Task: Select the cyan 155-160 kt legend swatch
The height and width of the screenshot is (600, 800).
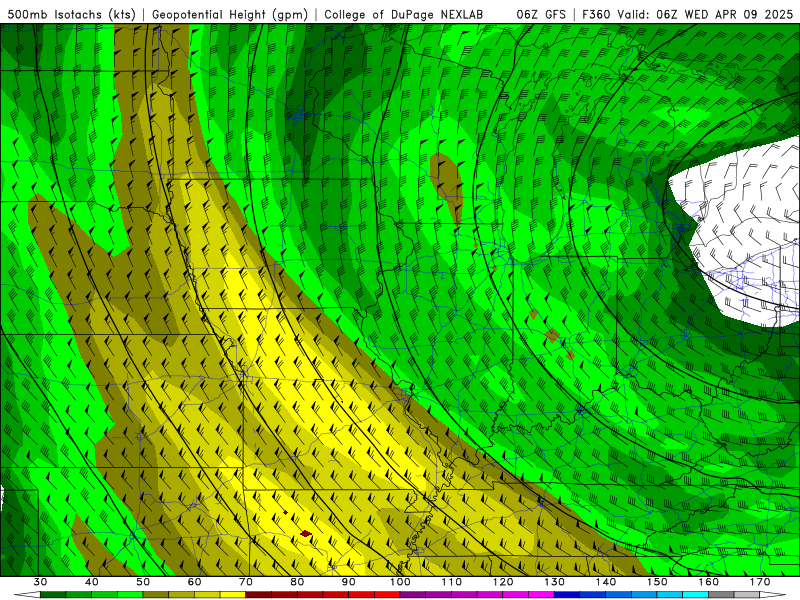Action: coord(695,595)
